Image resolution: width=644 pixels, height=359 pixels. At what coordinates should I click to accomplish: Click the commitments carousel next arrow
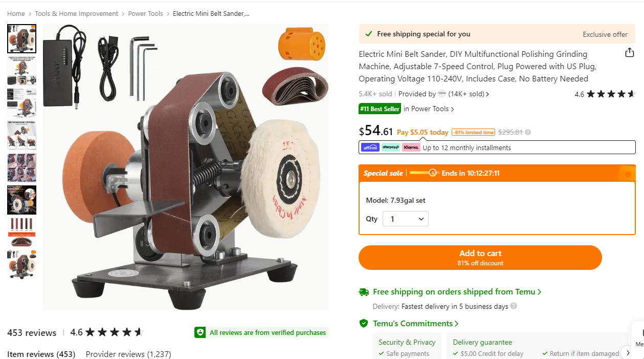point(628,353)
